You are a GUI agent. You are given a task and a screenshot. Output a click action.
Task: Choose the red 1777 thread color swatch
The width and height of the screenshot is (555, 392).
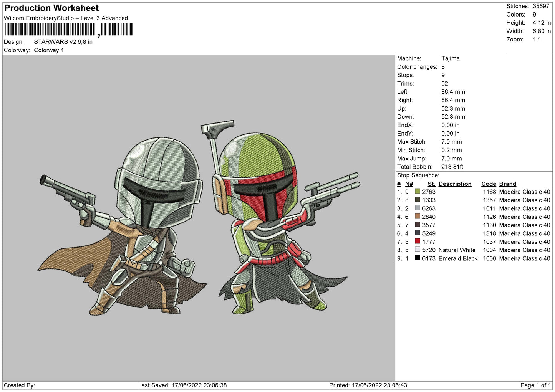click(x=417, y=241)
